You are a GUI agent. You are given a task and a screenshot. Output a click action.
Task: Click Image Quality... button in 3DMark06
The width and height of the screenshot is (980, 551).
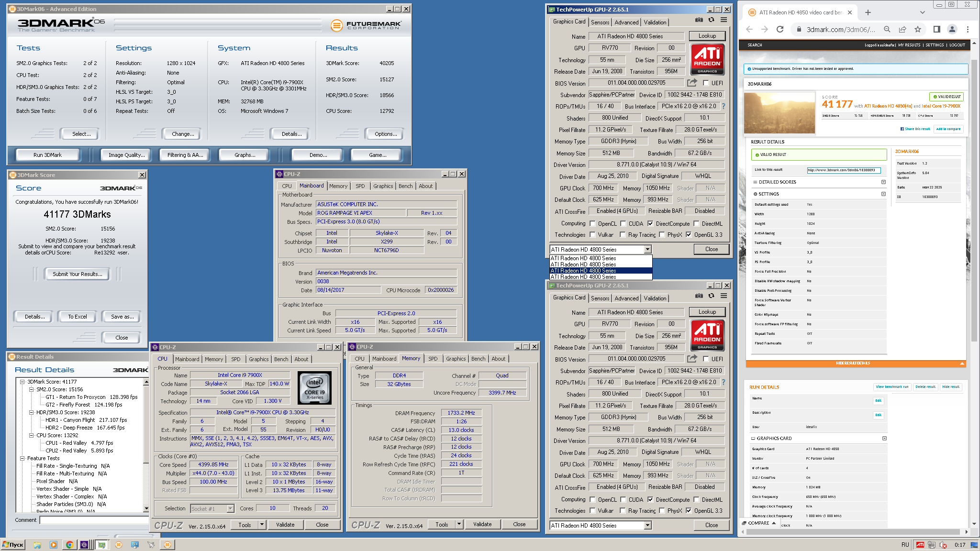click(x=126, y=155)
